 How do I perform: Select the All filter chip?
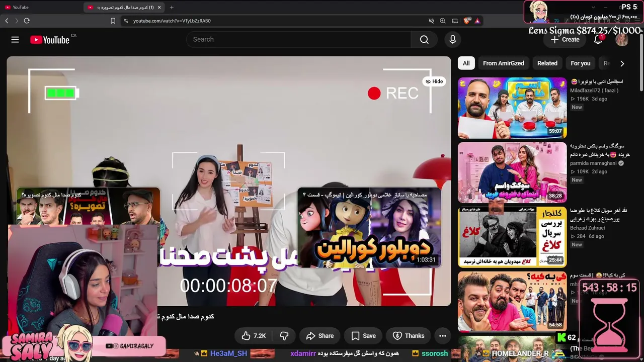point(466,63)
